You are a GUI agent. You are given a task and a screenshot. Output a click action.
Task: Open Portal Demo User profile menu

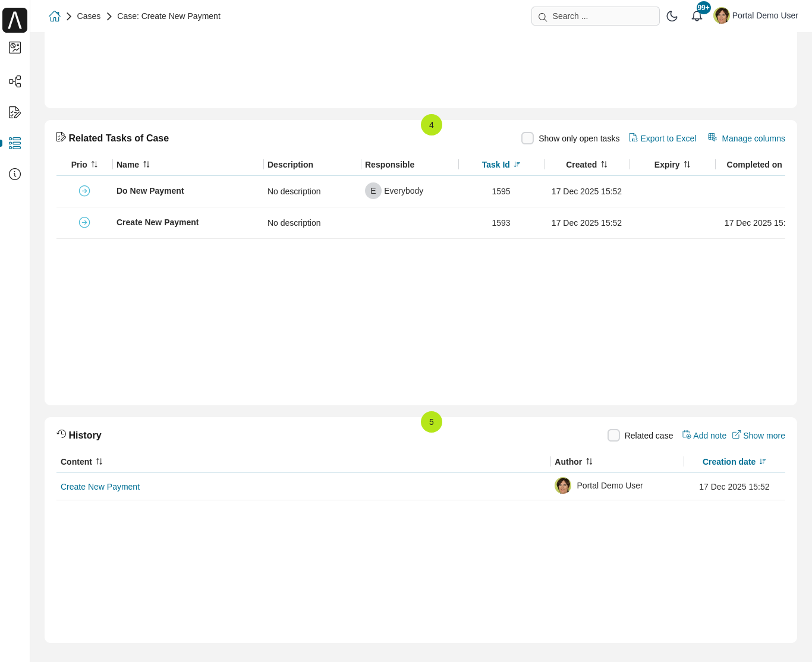click(x=756, y=16)
